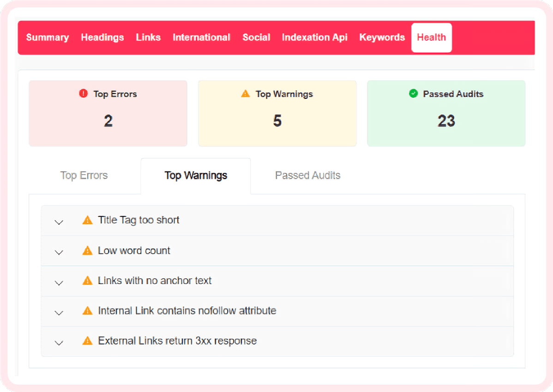Click the Top Errors count of 2
This screenshot has height=392, width=553.
(108, 121)
